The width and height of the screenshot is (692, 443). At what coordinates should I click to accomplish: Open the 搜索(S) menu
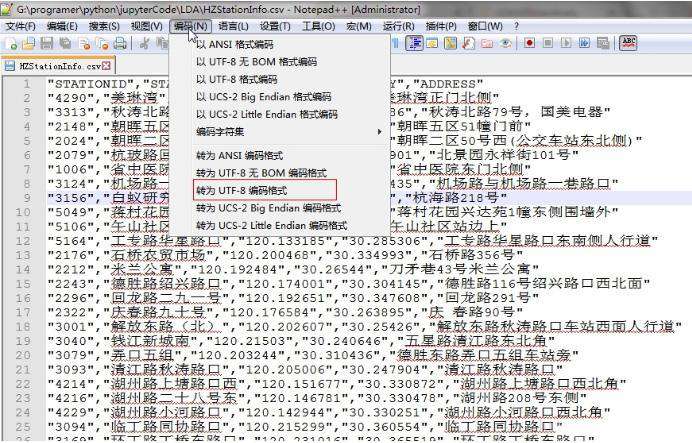tap(104, 26)
